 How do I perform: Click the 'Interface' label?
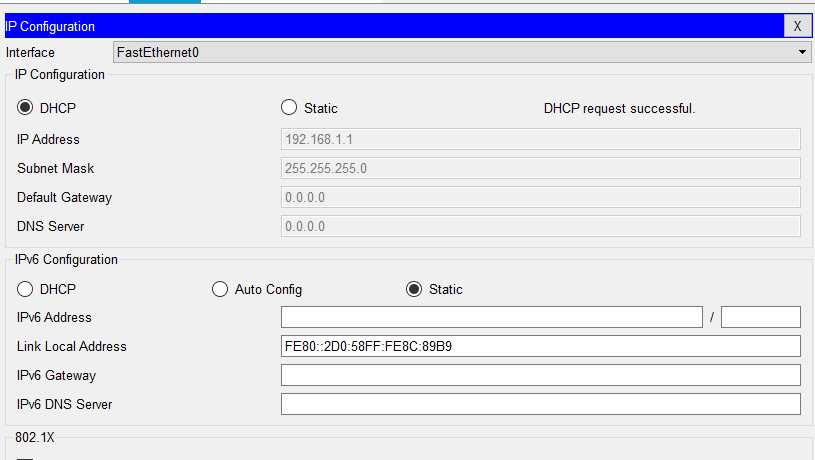coord(30,52)
